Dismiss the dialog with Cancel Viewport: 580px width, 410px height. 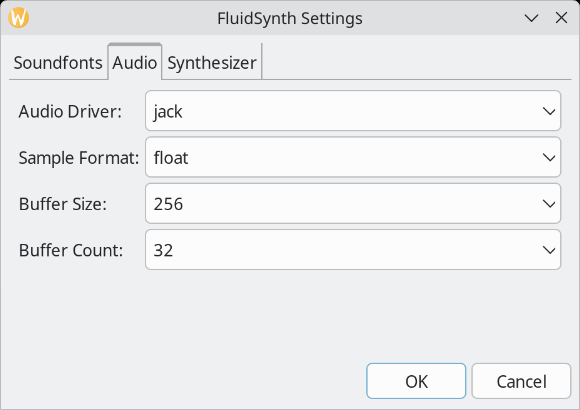tap(521, 381)
